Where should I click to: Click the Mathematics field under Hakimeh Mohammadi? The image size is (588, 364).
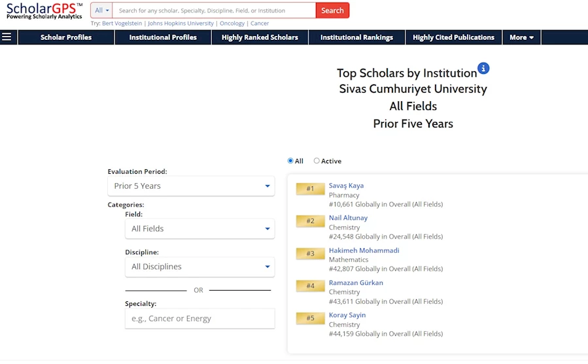click(x=349, y=260)
